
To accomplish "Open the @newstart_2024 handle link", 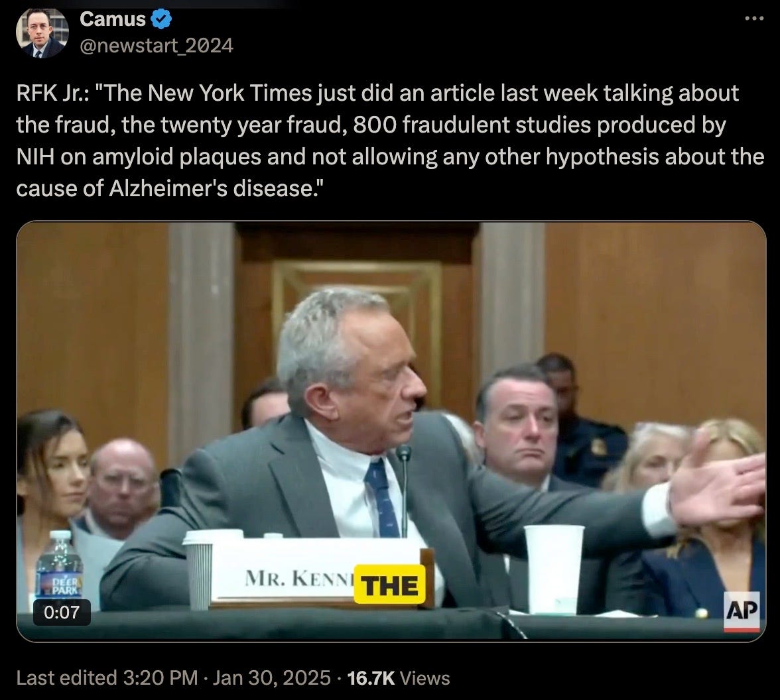I will 157,46.
